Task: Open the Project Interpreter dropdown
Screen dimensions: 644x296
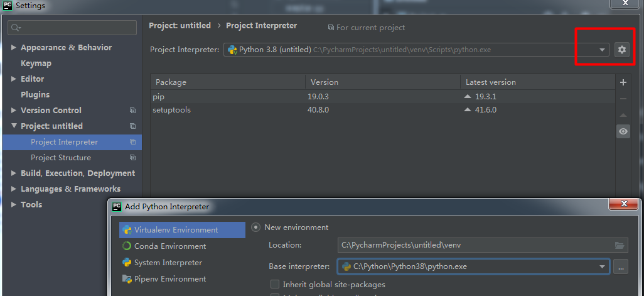Action: click(602, 50)
